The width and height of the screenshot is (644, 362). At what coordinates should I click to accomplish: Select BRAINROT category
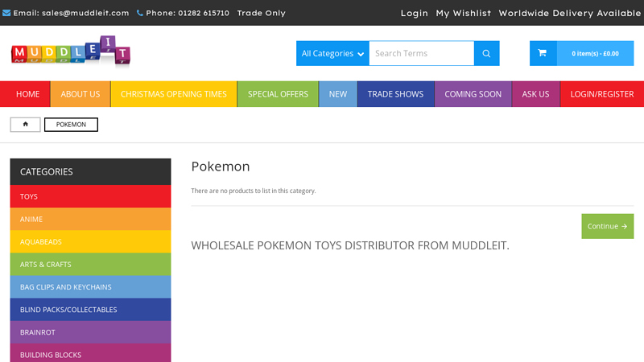tap(90, 332)
